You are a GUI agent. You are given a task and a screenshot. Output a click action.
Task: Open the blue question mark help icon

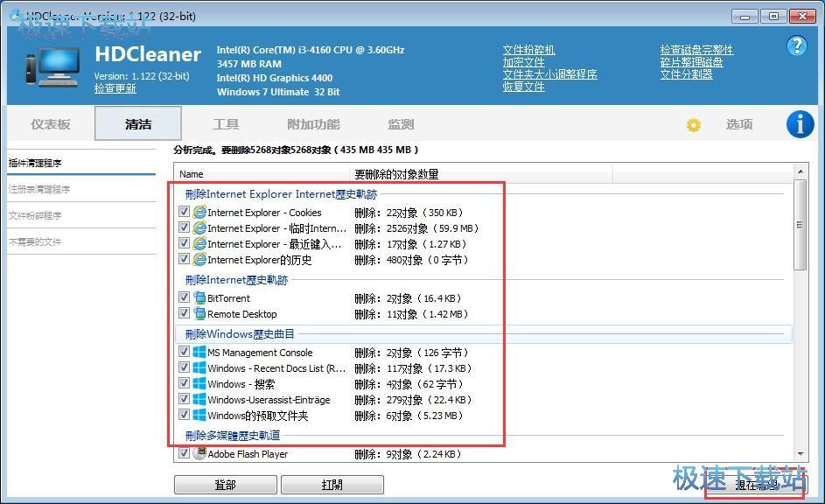pyautogui.click(x=797, y=45)
